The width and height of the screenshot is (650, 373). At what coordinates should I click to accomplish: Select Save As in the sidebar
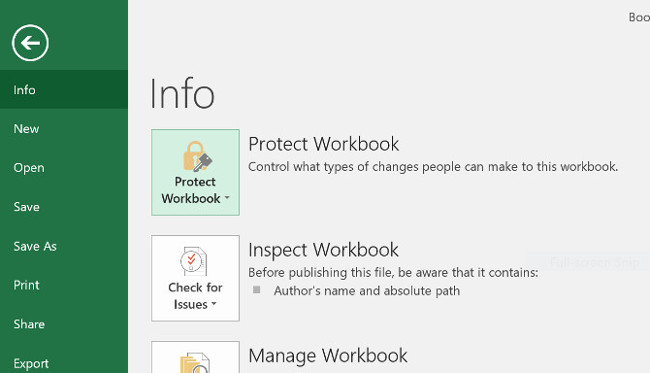[x=64, y=246]
